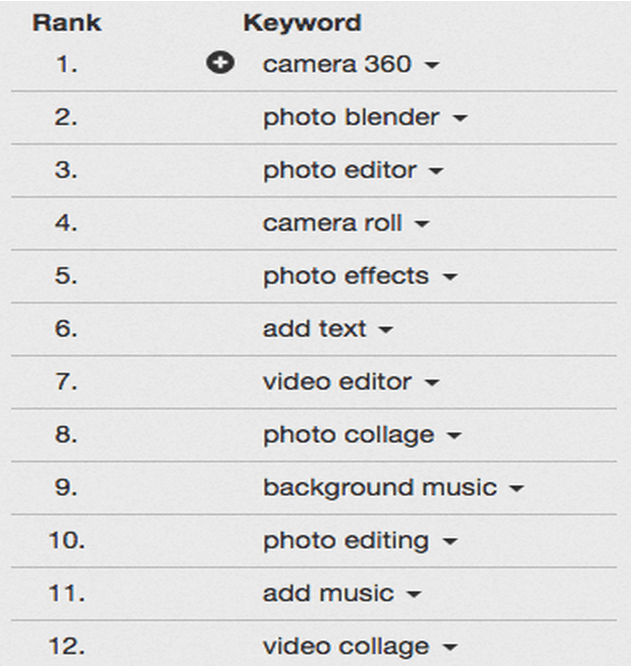Select the photo blender keyword text
The image size is (631, 666).
click(351, 117)
